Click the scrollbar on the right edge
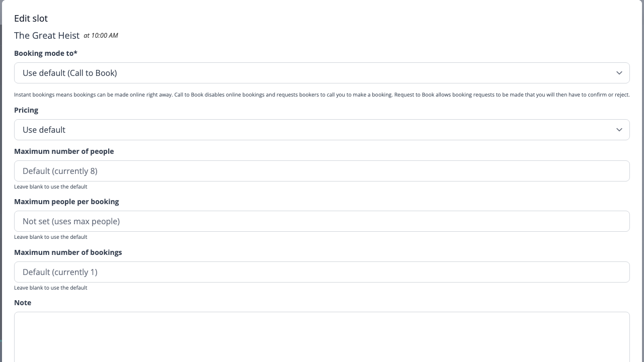Viewport: 644px width, 362px height. coord(641,181)
